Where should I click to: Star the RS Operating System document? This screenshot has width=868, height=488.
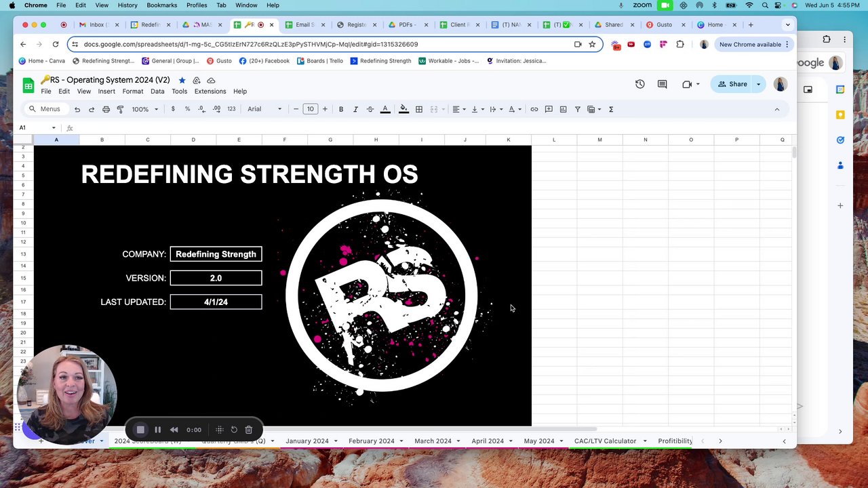pyautogui.click(x=182, y=80)
